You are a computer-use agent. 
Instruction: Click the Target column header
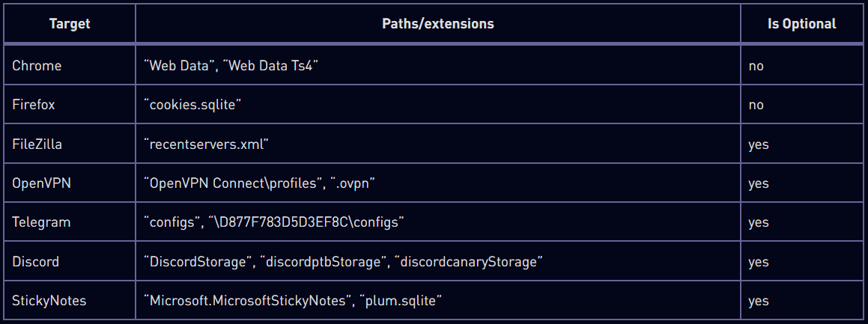click(70, 24)
